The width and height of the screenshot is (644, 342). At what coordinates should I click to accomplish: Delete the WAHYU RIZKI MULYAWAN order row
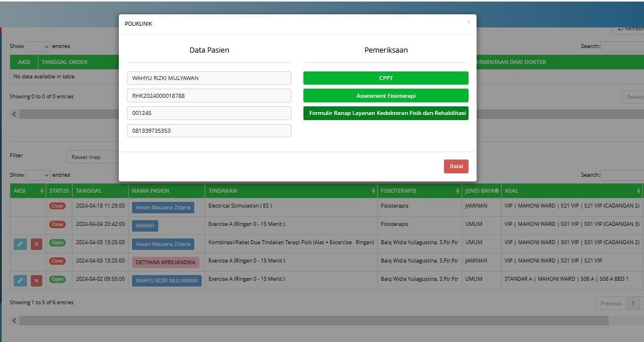37,281
